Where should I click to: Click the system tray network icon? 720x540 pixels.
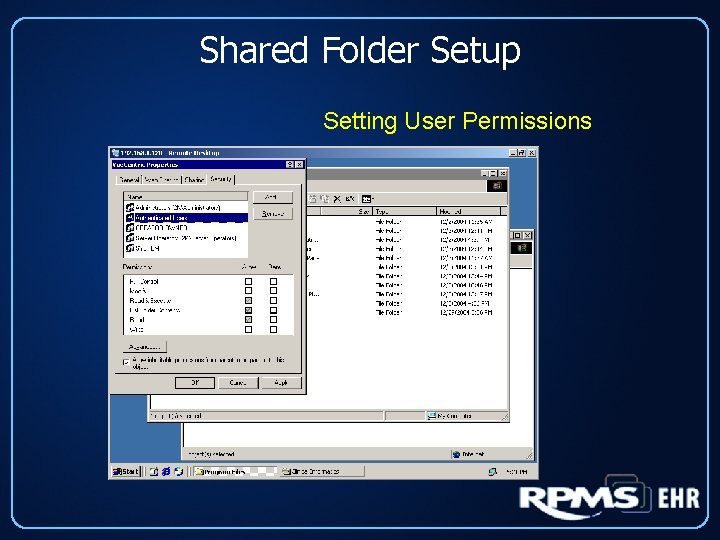click(493, 472)
